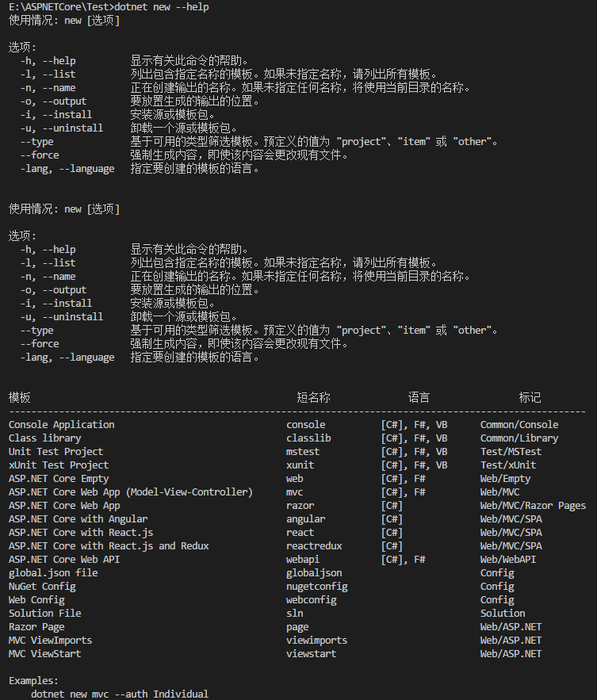Click 'xUnit Test Project' template name
Screen dimensions: 597x700
(x=59, y=465)
